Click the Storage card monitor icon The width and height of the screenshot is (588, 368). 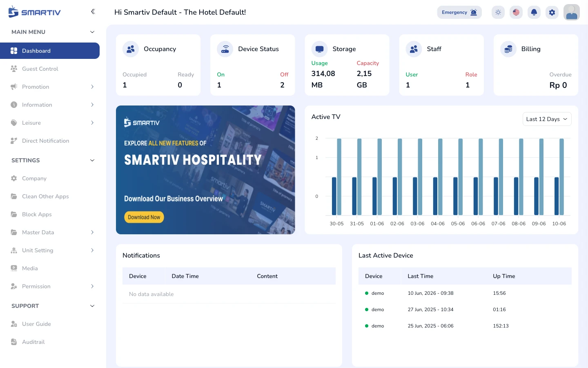click(319, 49)
